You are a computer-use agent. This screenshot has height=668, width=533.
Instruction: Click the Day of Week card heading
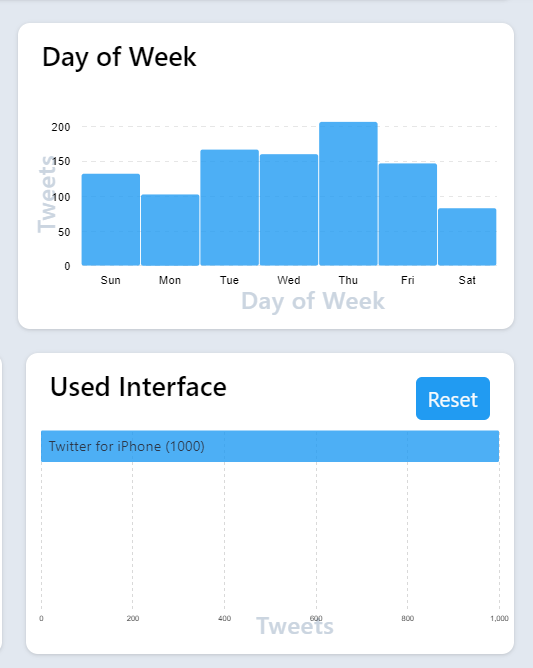coord(119,57)
